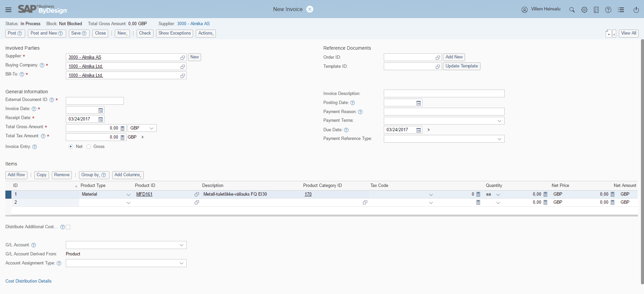Click Update Template button
Viewport: 644px width, 294px height.
(462, 66)
